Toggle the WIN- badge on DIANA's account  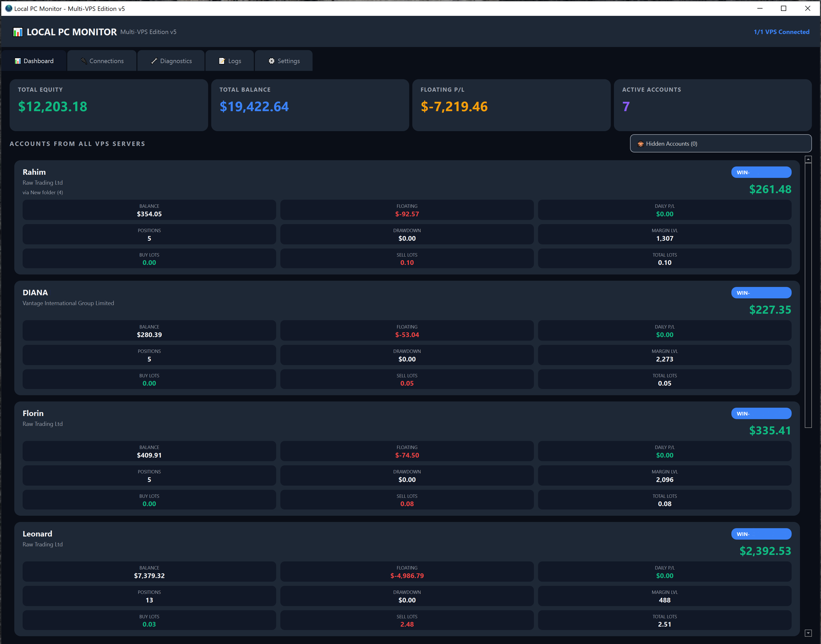point(762,293)
